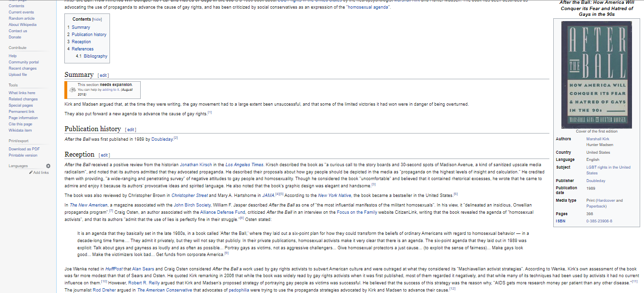
Task: Open the New York Native link
Action: 335,195
